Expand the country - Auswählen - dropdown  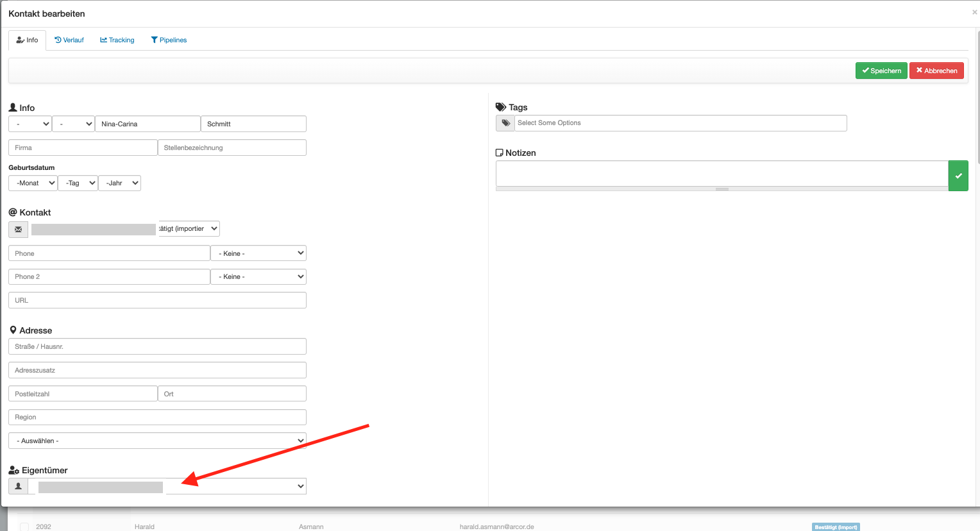pyautogui.click(x=157, y=441)
